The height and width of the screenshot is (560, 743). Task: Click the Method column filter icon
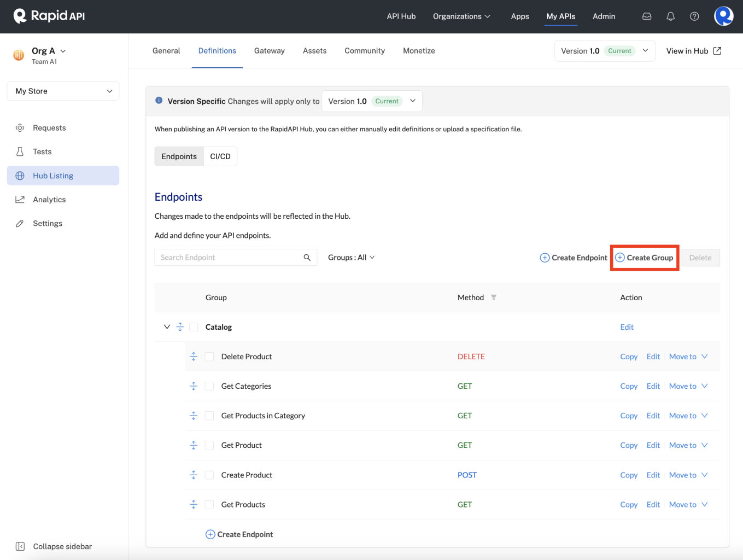pyautogui.click(x=494, y=297)
